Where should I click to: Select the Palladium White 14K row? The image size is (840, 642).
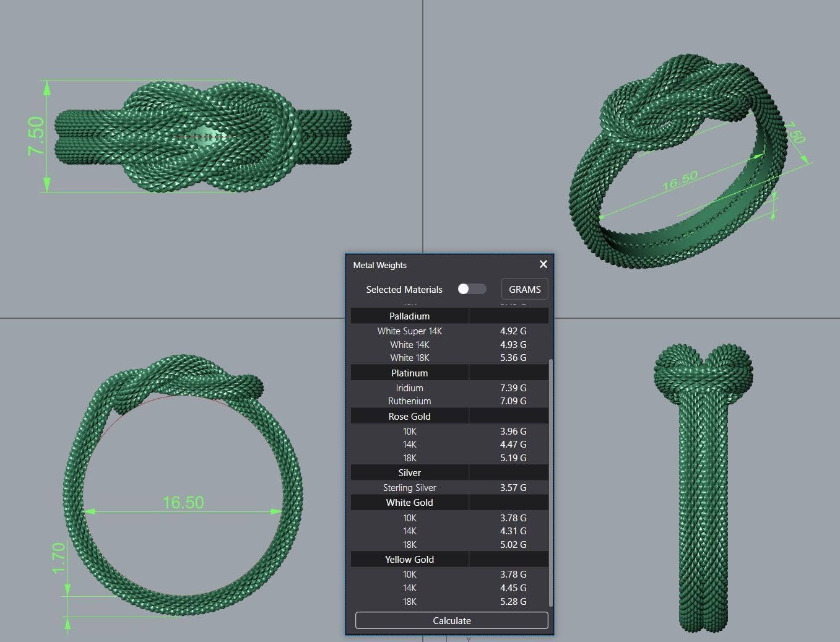(449, 344)
